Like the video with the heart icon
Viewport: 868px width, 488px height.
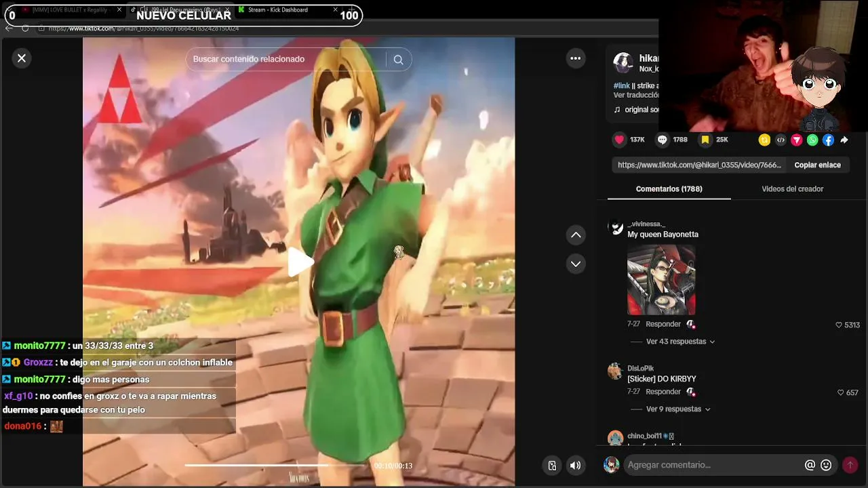[x=619, y=140]
